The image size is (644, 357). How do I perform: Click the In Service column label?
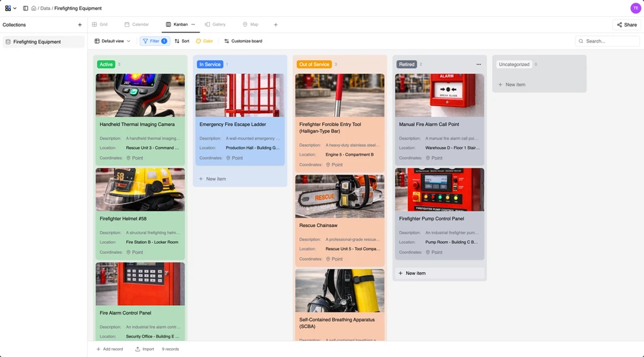pos(210,65)
